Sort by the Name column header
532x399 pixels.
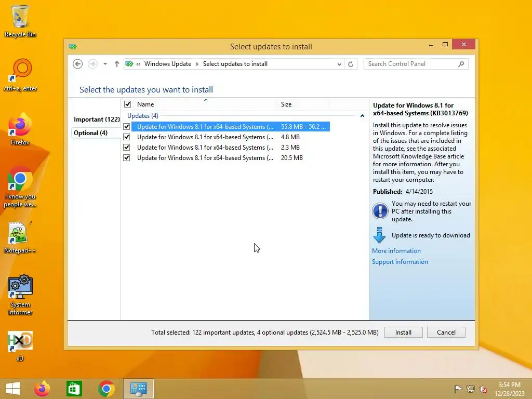[206, 104]
